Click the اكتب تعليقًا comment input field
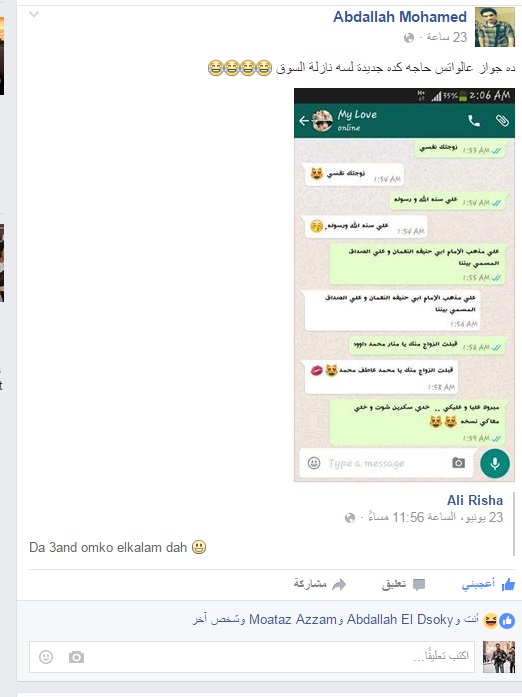Screen dimensions: 522x697 click(x=252, y=657)
